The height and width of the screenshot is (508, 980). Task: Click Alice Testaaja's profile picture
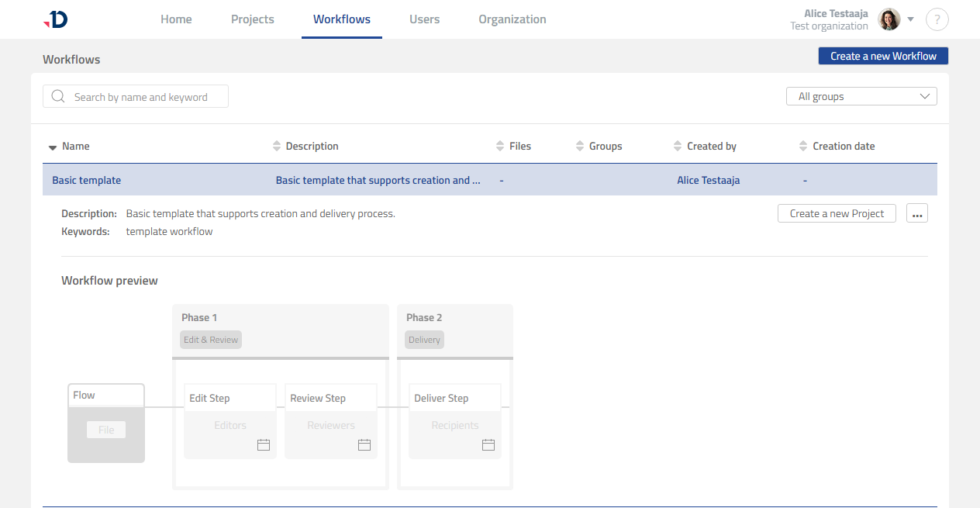click(x=888, y=19)
